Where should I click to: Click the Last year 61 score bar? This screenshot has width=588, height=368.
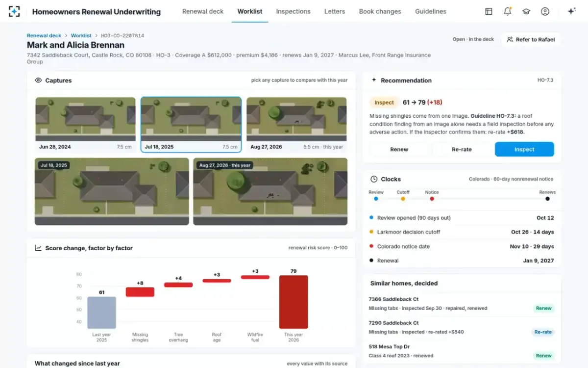101,313
